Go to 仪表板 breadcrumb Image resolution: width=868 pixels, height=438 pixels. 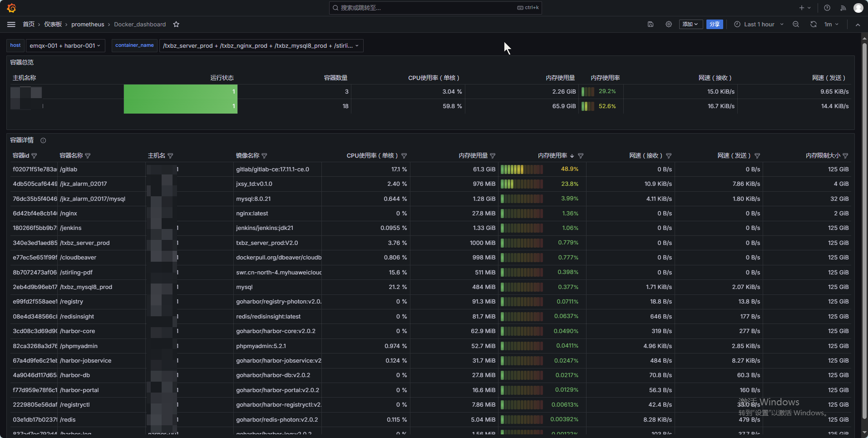click(x=53, y=25)
